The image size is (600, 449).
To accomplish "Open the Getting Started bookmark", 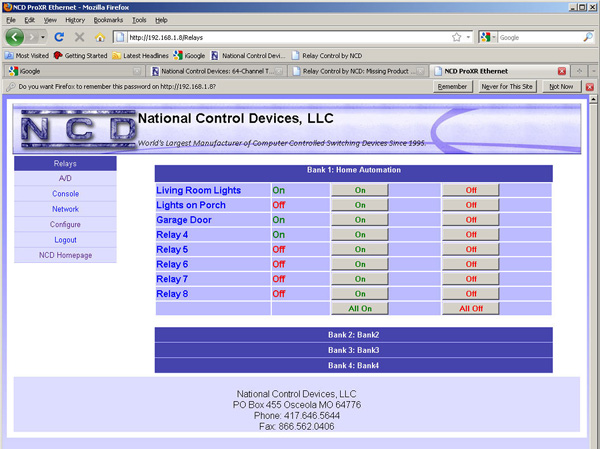I will [x=81, y=56].
